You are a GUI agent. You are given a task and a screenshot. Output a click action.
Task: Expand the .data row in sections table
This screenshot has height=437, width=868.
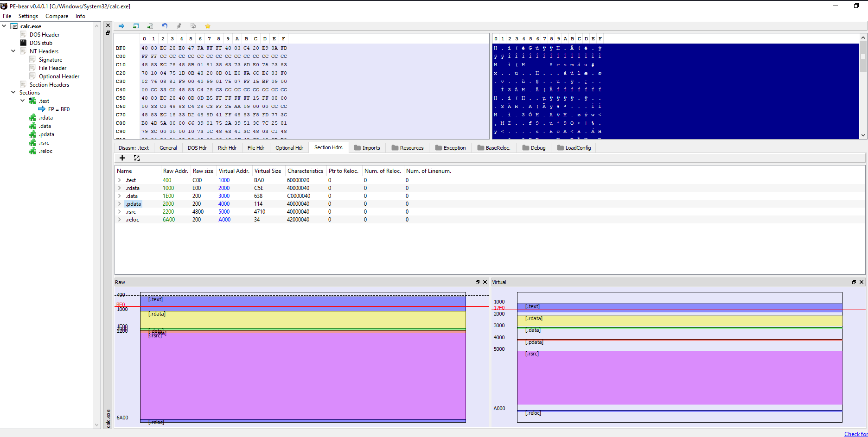click(x=120, y=196)
